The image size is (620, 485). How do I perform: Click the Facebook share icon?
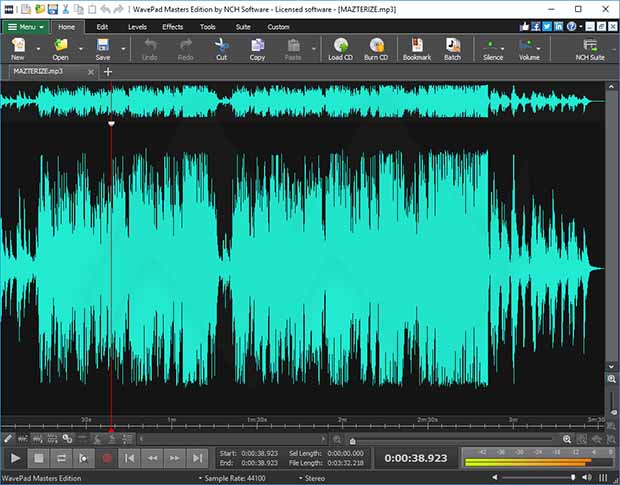coord(535,26)
